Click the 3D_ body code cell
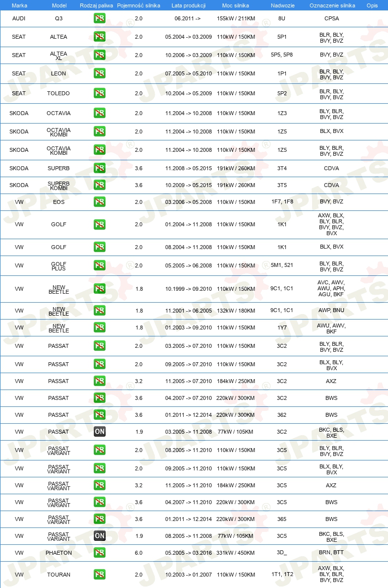 click(x=282, y=553)
